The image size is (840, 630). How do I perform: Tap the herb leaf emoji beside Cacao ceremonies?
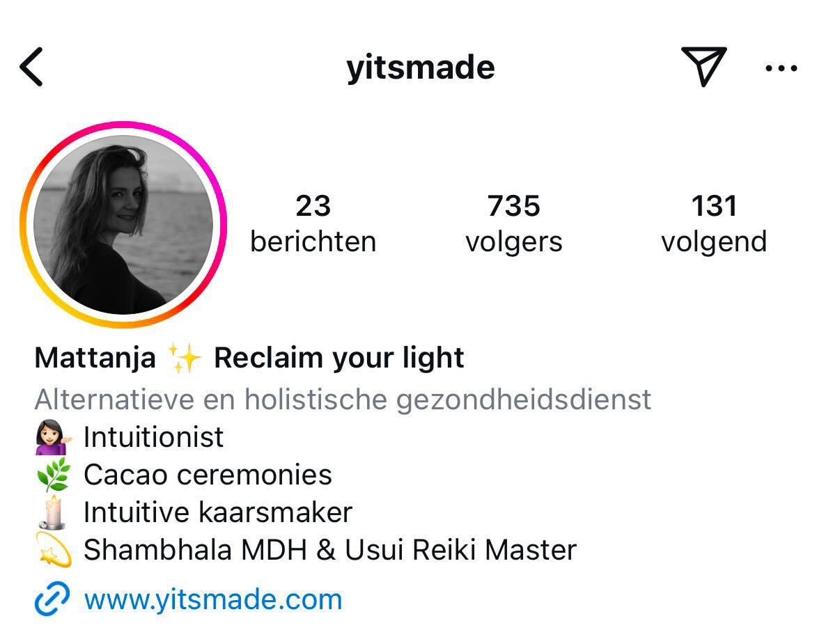(54, 475)
